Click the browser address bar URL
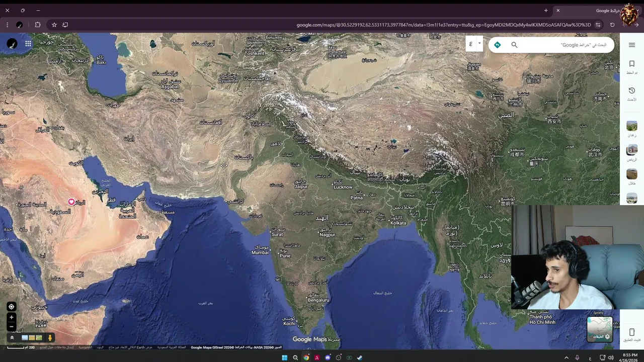644x362 pixels. coord(444,25)
